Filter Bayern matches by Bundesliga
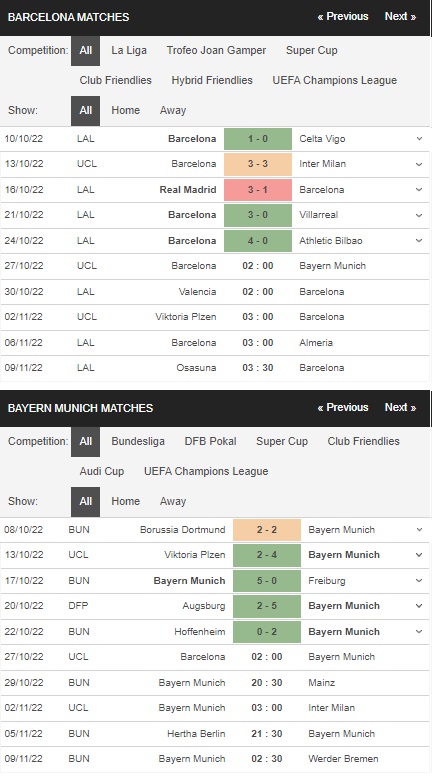 tap(138, 442)
